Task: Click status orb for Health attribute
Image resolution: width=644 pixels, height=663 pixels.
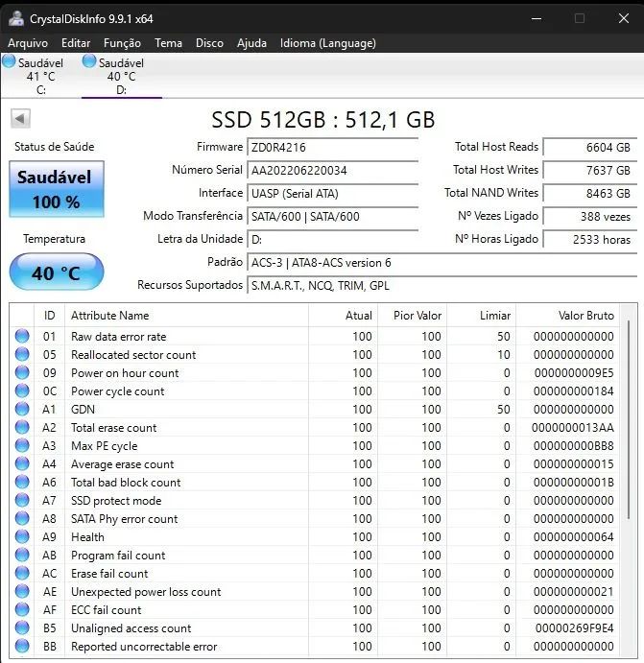Action: click(22, 536)
